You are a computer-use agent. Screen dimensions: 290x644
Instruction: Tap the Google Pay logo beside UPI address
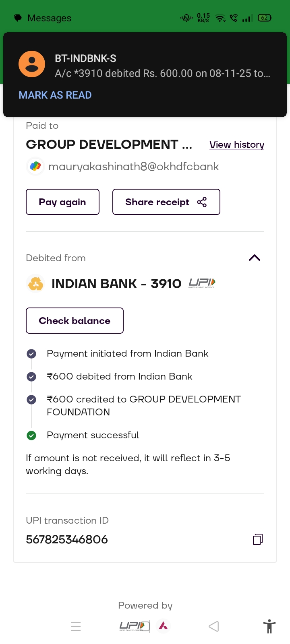click(x=35, y=166)
